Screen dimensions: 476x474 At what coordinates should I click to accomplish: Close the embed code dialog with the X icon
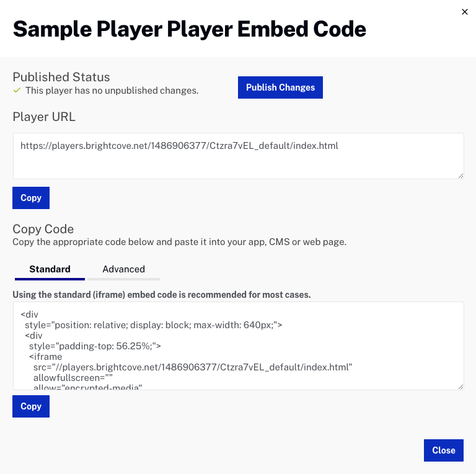point(465,12)
